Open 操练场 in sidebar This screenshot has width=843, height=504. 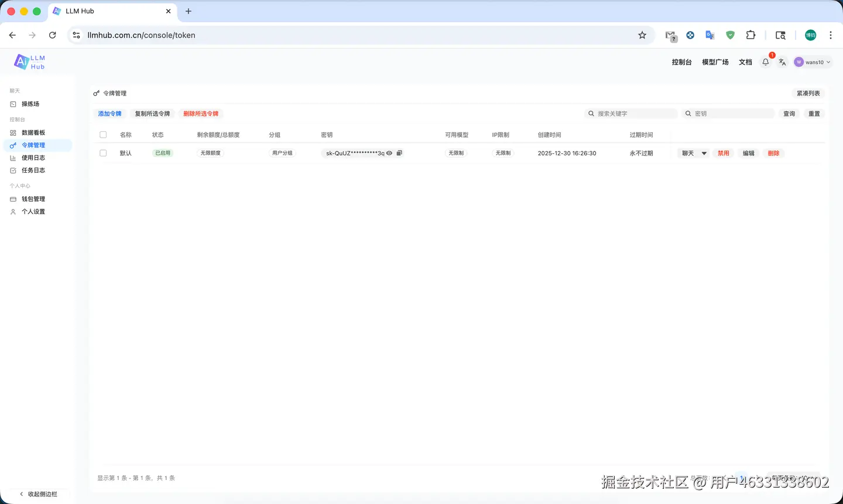click(37, 104)
